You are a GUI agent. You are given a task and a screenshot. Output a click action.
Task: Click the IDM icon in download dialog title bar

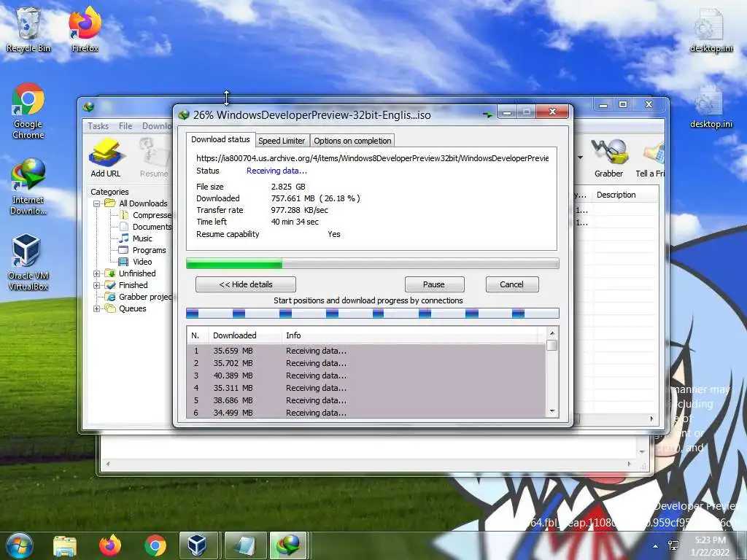[x=183, y=114]
